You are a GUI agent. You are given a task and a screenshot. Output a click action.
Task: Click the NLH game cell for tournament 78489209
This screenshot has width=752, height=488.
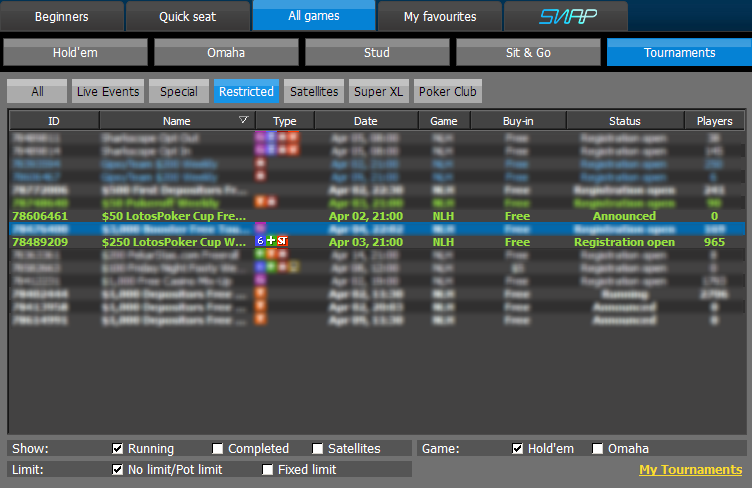click(443, 242)
